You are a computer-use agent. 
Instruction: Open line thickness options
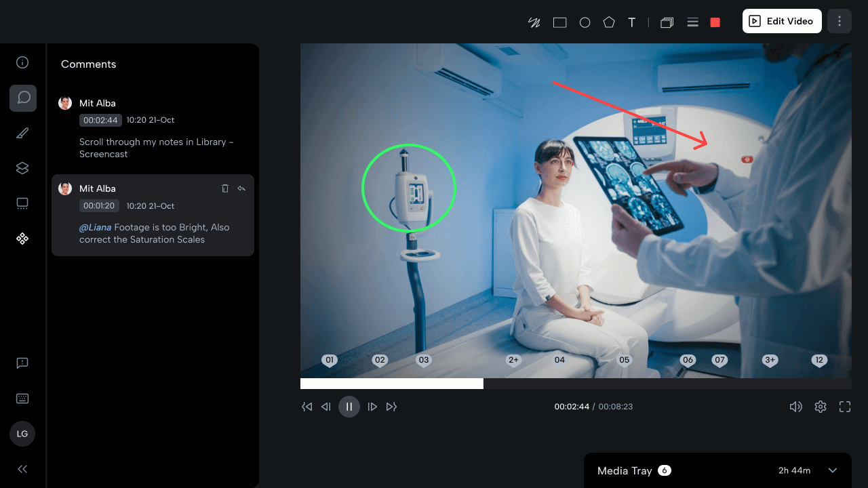coord(692,22)
